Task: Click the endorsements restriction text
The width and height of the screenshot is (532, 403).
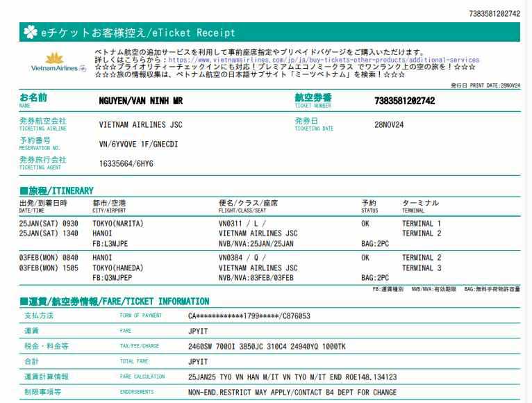Action: pos(292,392)
